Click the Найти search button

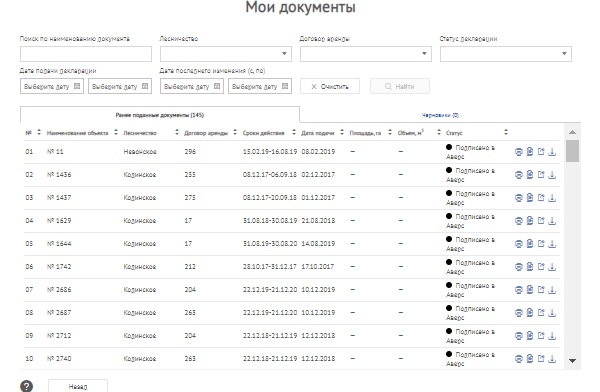[x=400, y=86]
